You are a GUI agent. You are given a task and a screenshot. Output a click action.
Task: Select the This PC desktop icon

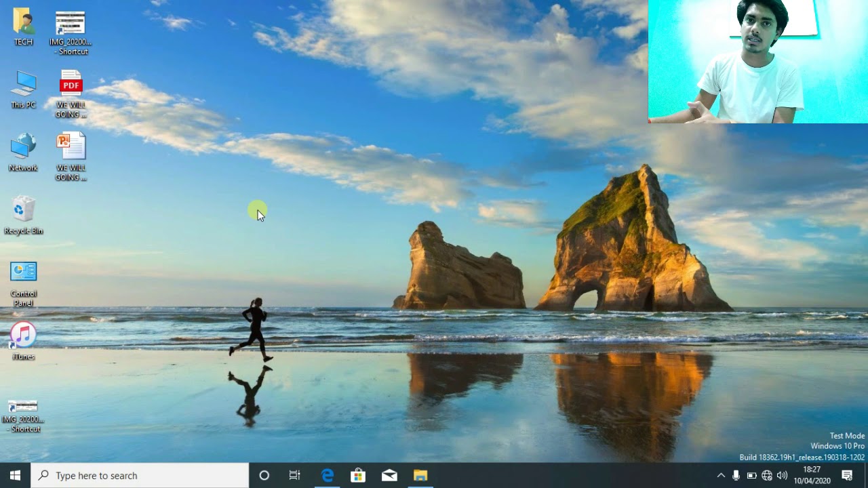(x=23, y=90)
